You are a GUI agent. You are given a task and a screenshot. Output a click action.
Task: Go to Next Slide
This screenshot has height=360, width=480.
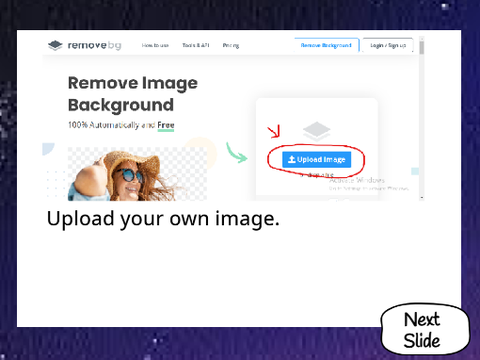click(425, 329)
